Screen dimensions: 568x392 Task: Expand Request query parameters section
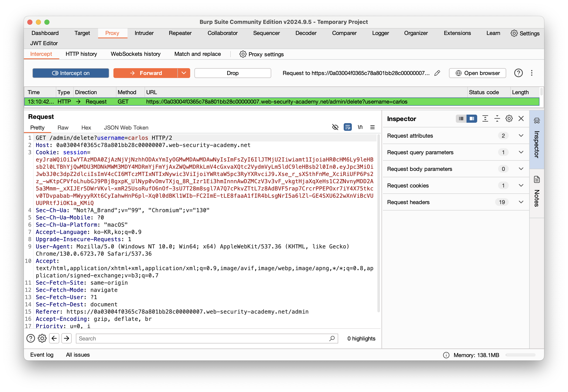pyautogui.click(x=521, y=152)
